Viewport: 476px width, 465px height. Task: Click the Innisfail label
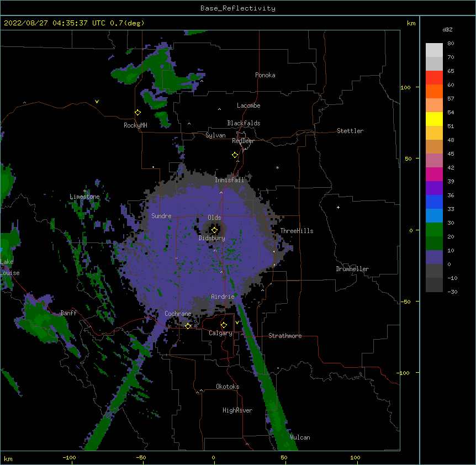click(230, 180)
